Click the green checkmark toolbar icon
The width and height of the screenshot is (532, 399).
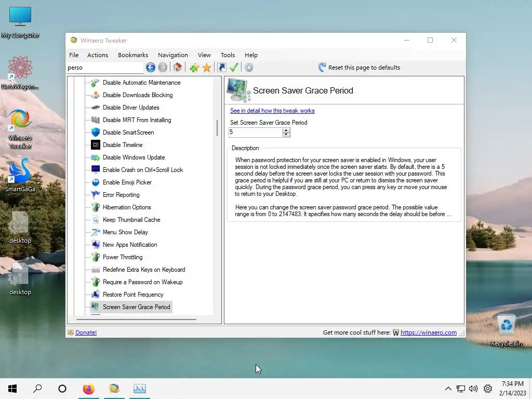click(234, 68)
